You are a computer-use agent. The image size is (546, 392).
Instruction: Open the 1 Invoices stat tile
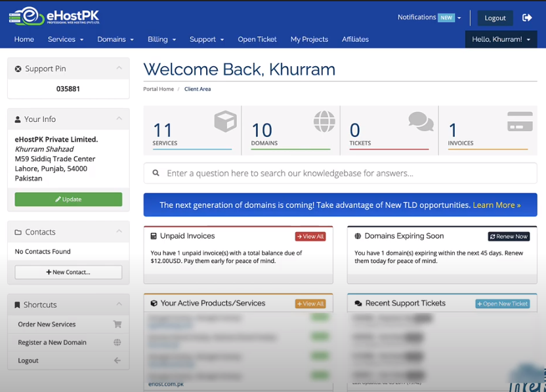pos(488,130)
